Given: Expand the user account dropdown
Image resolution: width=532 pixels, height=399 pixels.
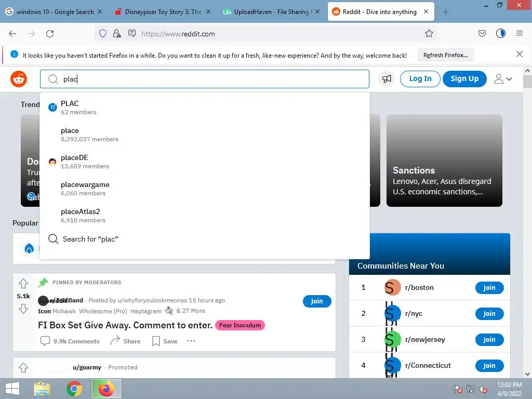Looking at the screenshot, I should 502,79.
